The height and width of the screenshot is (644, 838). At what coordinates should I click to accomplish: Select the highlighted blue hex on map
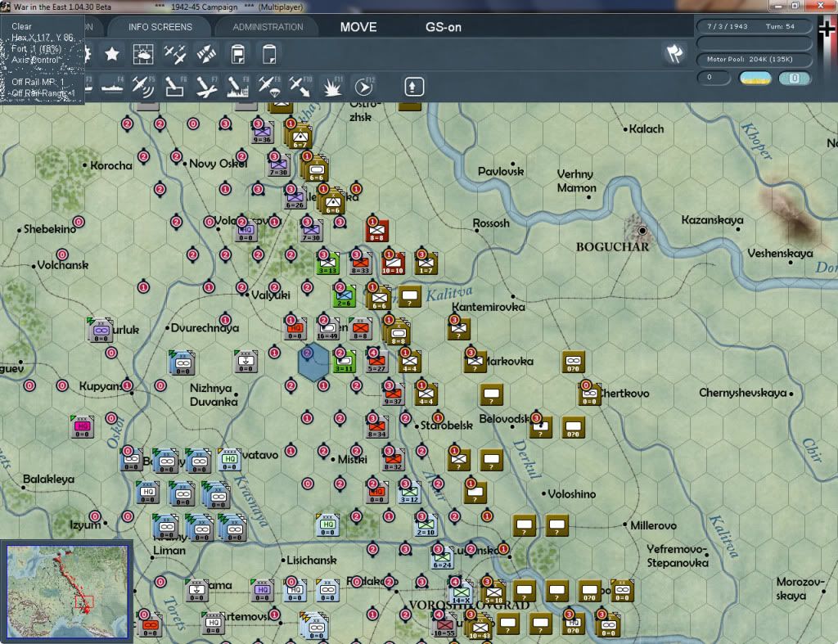tap(313, 362)
